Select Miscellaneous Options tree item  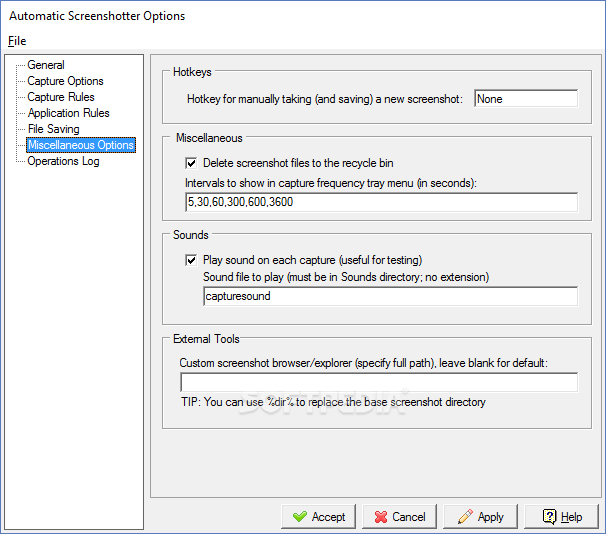tap(81, 145)
